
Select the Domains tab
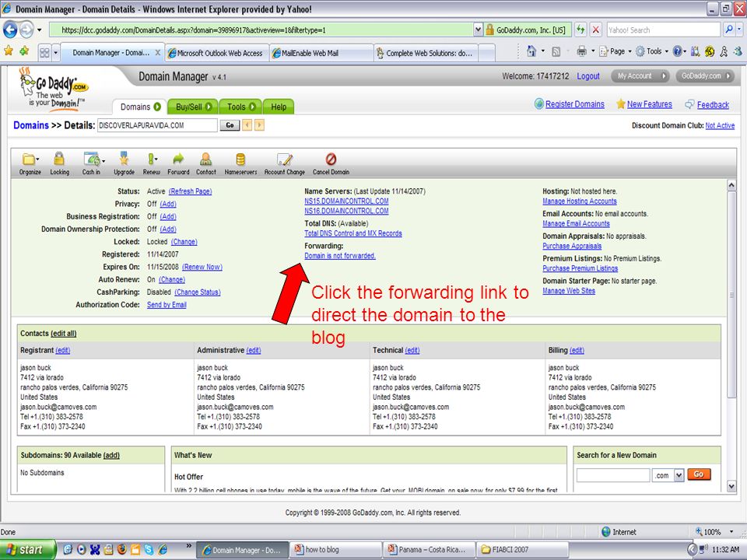(139, 107)
